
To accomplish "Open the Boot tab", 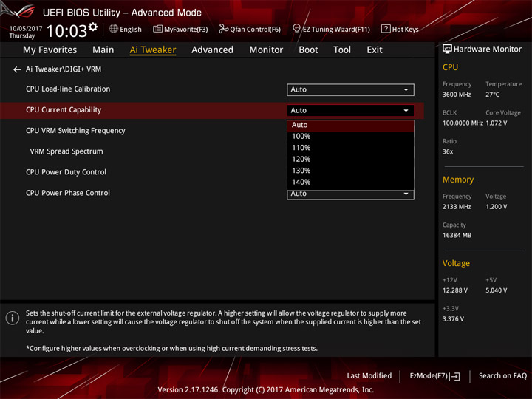I will (308, 50).
